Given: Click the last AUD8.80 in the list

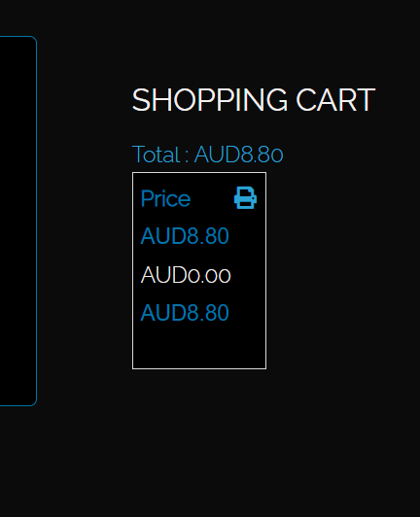Looking at the screenshot, I should [x=185, y=313].
